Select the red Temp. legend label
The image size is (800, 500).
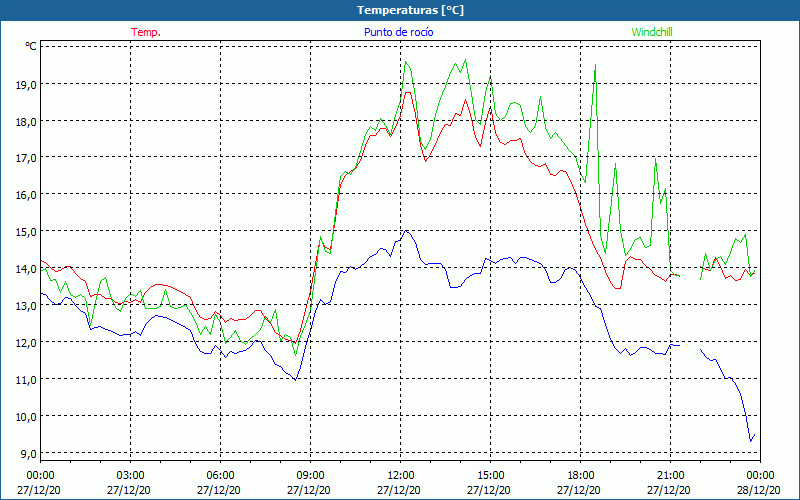tap(146, 32)
